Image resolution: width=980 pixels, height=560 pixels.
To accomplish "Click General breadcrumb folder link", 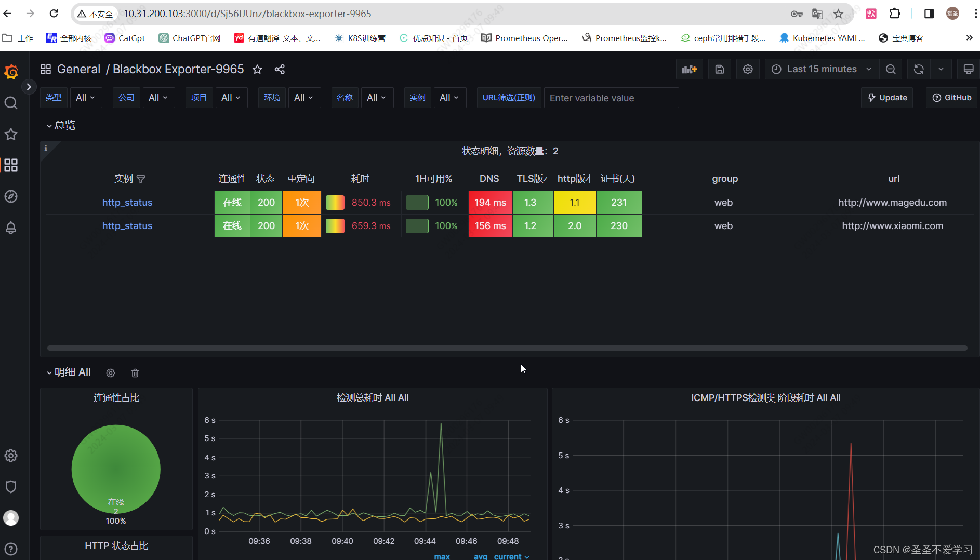I will [78, 70].
